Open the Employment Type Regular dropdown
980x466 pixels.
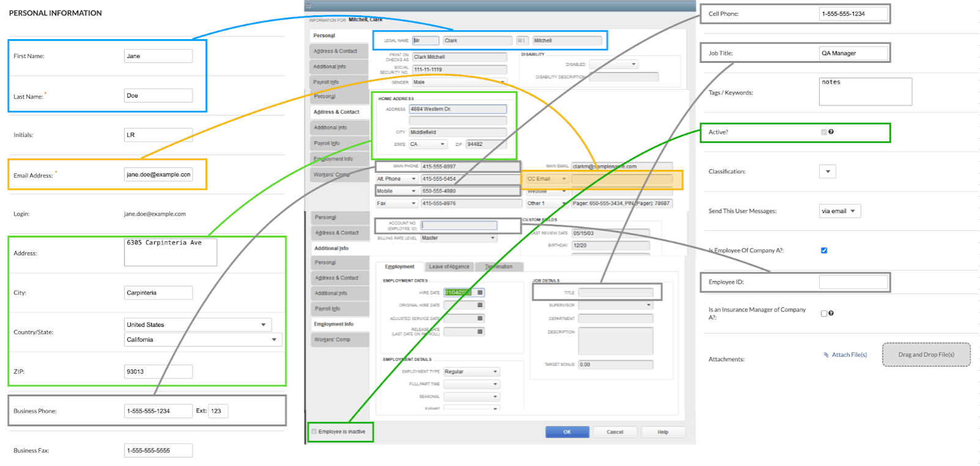(x=471, y=372)
